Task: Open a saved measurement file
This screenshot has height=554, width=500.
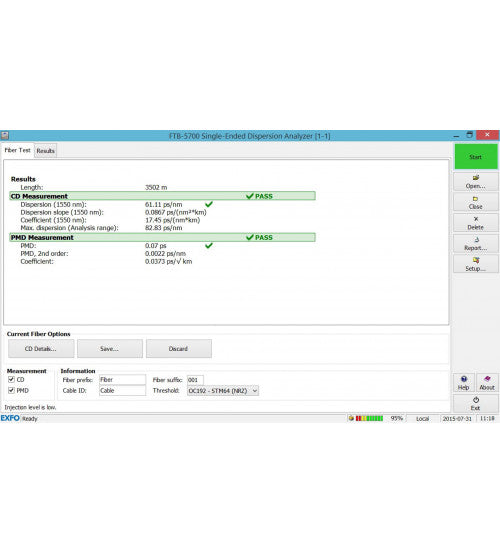Action: [x=476, y=182]
